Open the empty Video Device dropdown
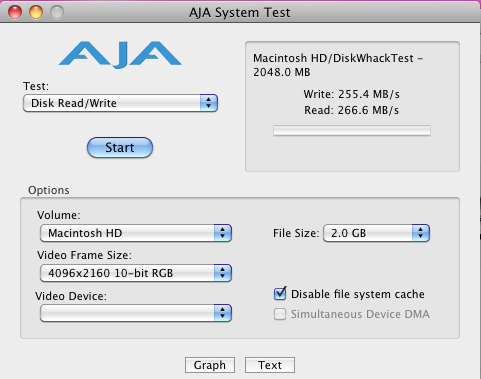Screen dimensions: 481x379 click(136, 313)
